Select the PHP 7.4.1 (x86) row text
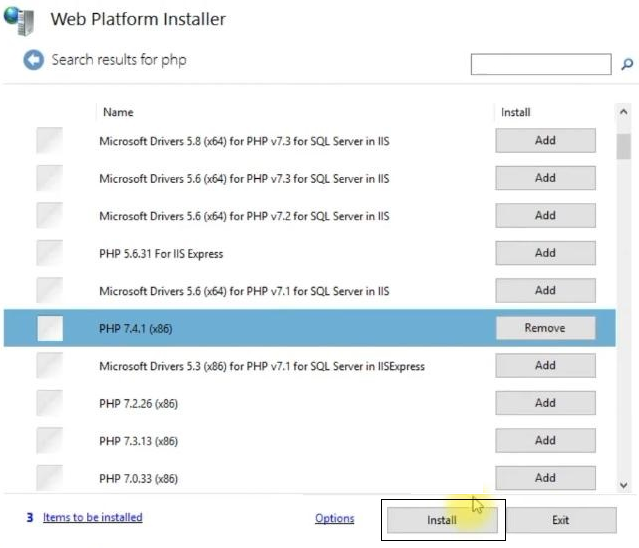Image resolution: width=639 pixels, height=548 pixels. [x=136, y=328]
